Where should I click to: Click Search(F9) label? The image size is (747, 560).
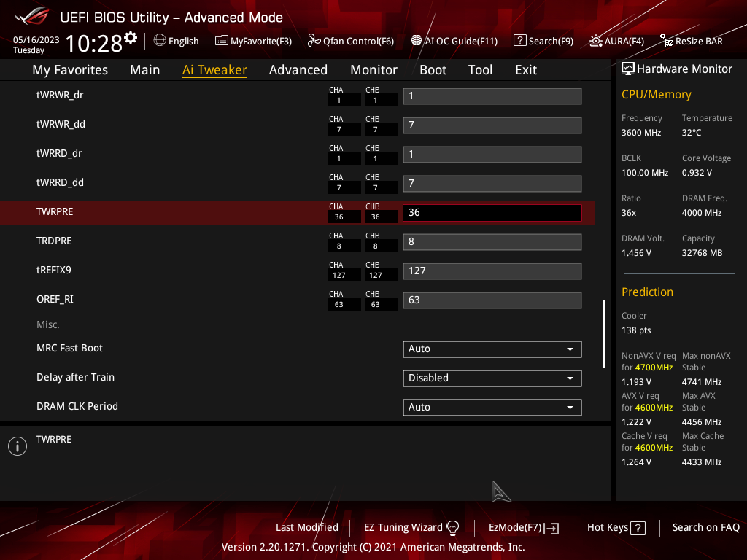[x=551, y=42]
